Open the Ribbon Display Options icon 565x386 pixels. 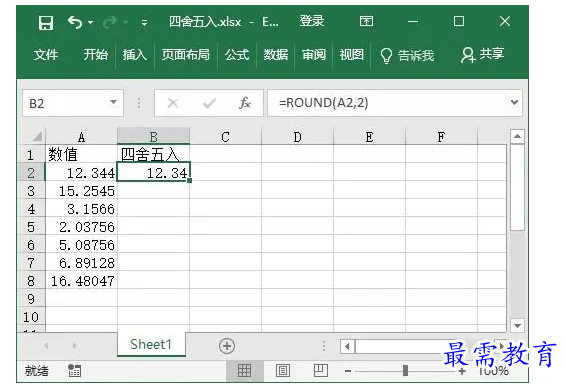[x=366, y=22]
